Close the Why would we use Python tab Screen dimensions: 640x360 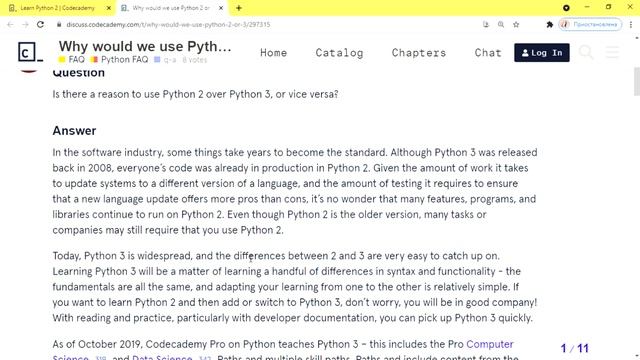coord(221,8)
